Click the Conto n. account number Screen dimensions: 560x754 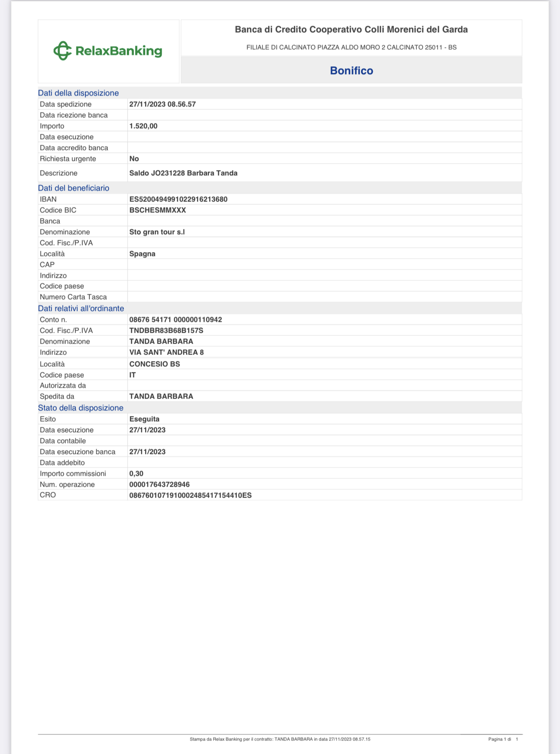tap(176, 320)
